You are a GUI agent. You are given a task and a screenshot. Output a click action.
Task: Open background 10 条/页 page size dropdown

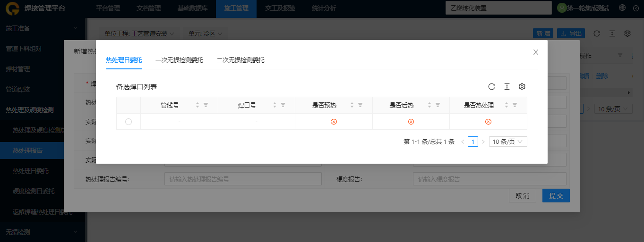[x=613, y=109]
